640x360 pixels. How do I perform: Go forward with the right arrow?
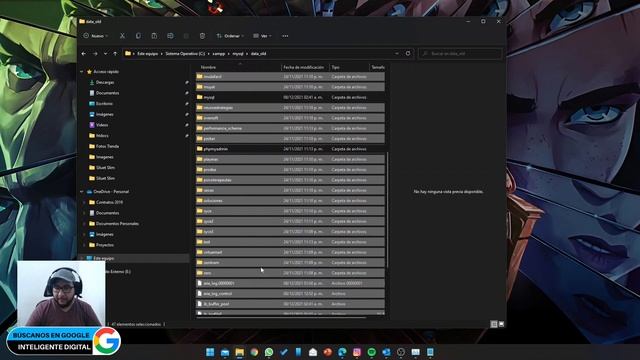95,53
